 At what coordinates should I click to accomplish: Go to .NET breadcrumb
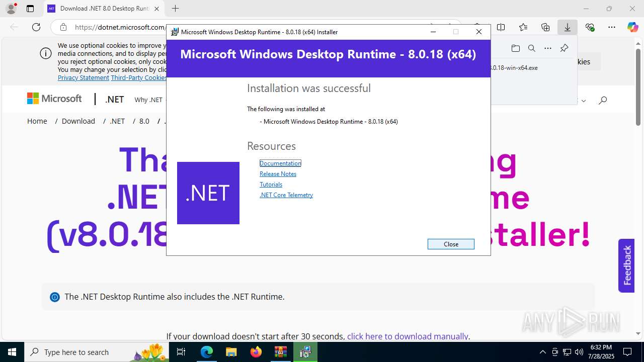click(117, 121)
